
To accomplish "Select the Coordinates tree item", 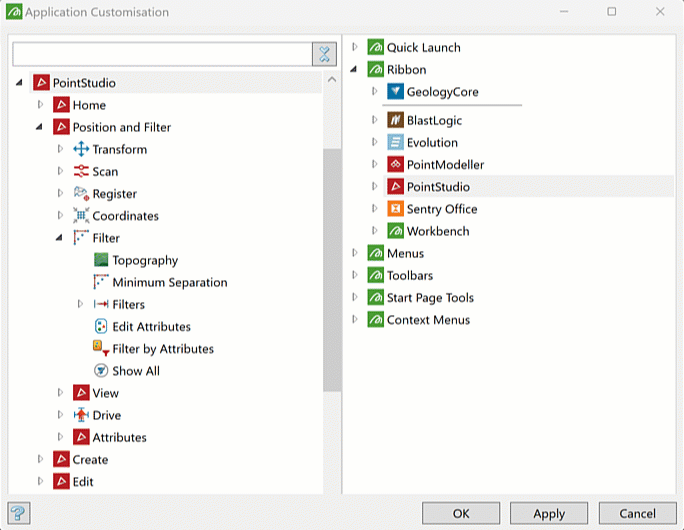I will click(126, 216).
